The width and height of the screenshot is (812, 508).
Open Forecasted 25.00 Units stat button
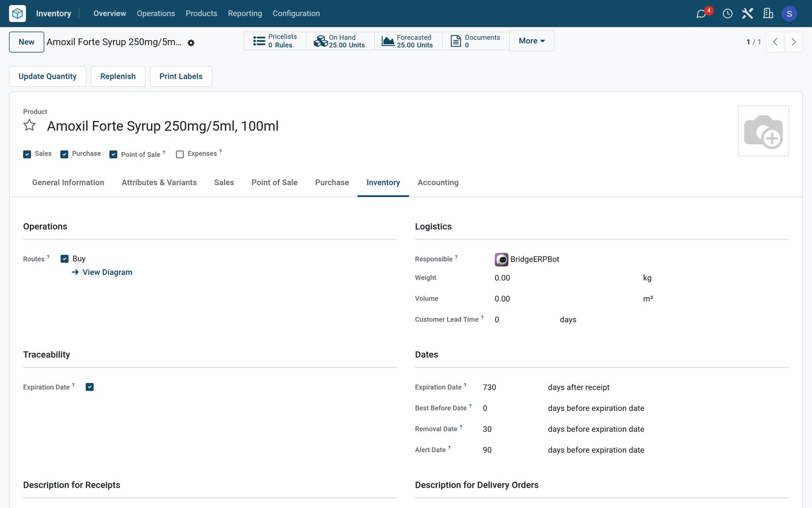(408, 41)
